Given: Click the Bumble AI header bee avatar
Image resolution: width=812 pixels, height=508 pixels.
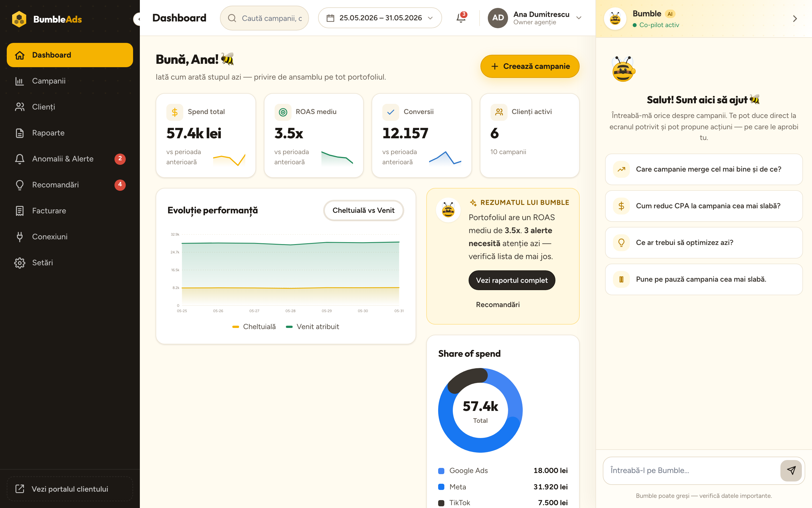Looking at the screenshot, I should tap(615, 18).
